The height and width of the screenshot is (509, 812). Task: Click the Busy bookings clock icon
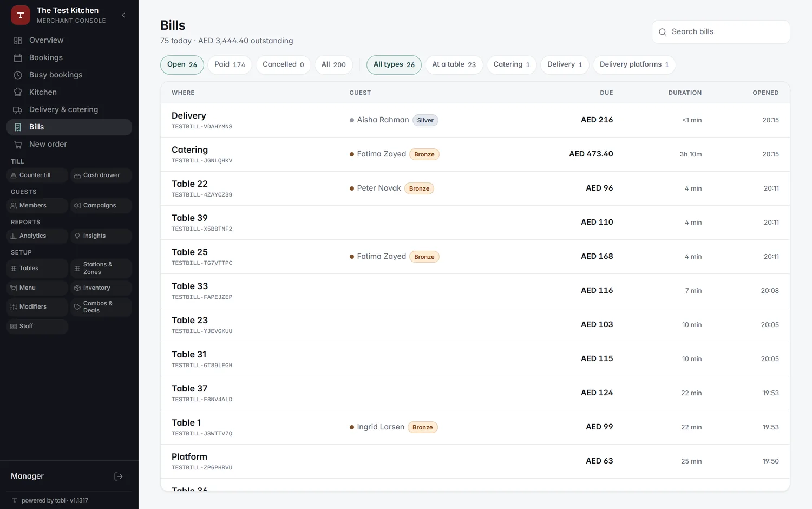pyautogui.click(x=18, y=75)
